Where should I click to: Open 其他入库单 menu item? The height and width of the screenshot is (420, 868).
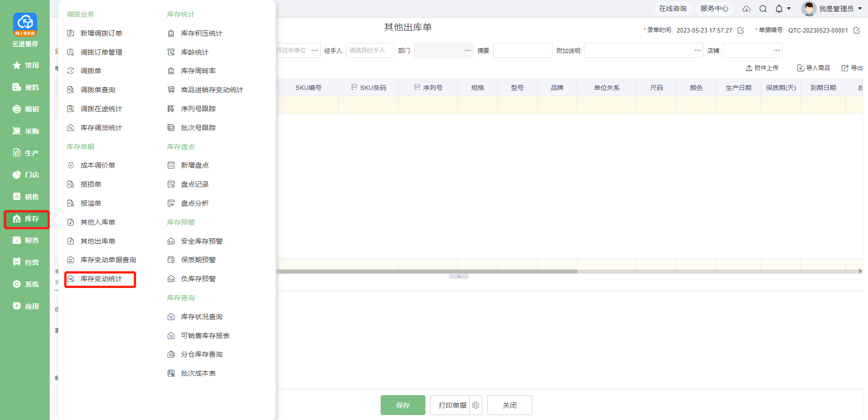91,222
